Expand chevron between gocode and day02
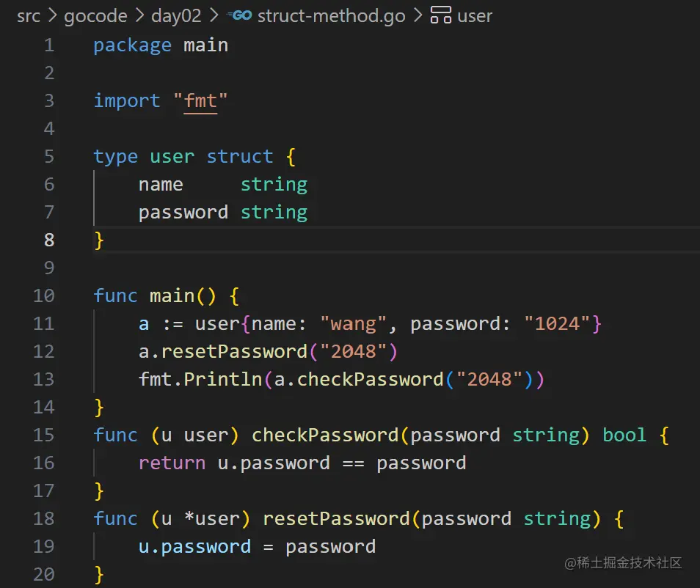Image resolution: width=700 pixels, height=588 pixels. click(x=139, y=15)
